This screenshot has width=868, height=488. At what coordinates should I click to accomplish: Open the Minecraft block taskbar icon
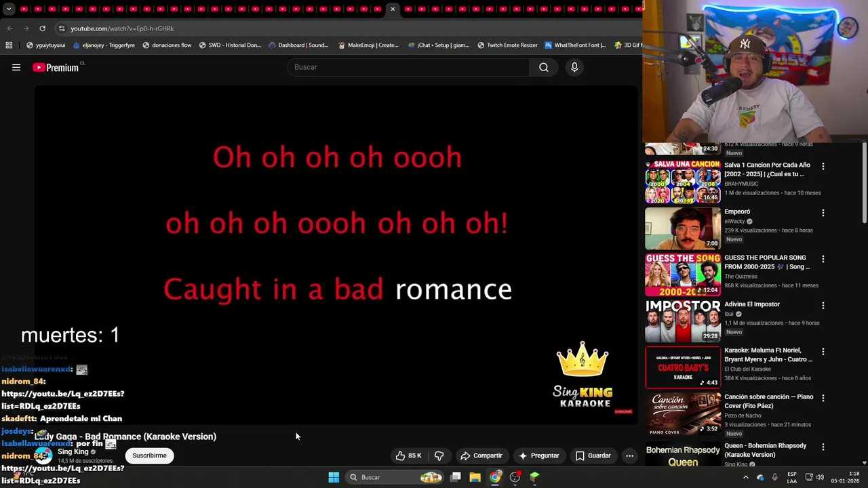point(534,477)
